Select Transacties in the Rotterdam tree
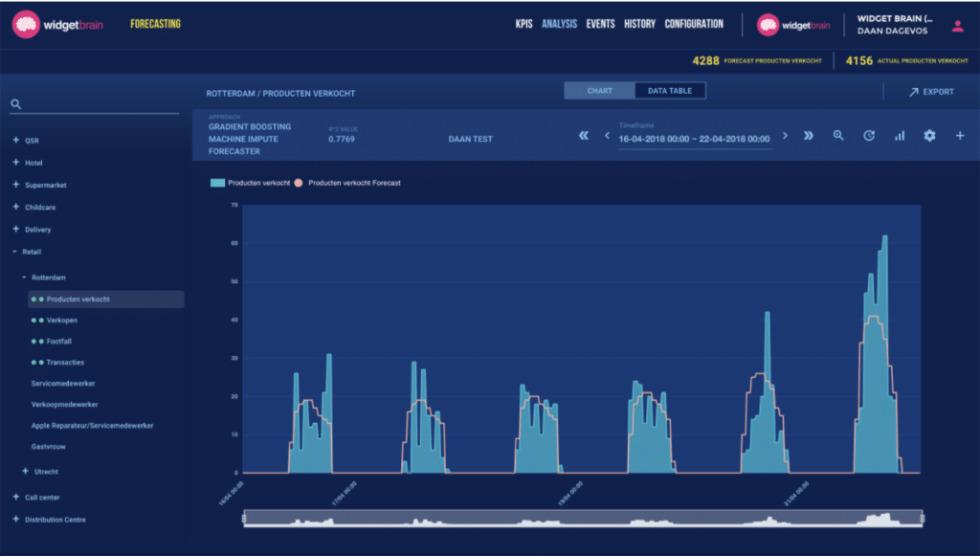Image resolution: width=980 pixels, height=556 pixels. (65, 363)
